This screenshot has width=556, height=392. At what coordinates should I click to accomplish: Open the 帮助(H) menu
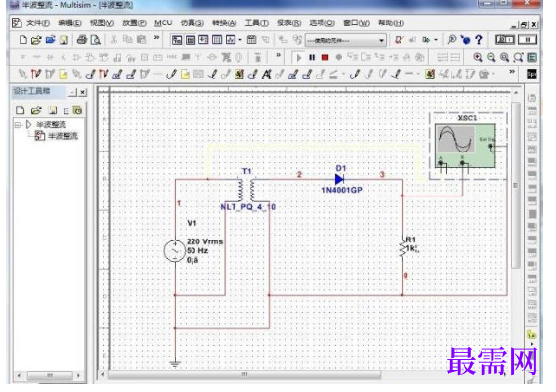click(x=391, y=23)
